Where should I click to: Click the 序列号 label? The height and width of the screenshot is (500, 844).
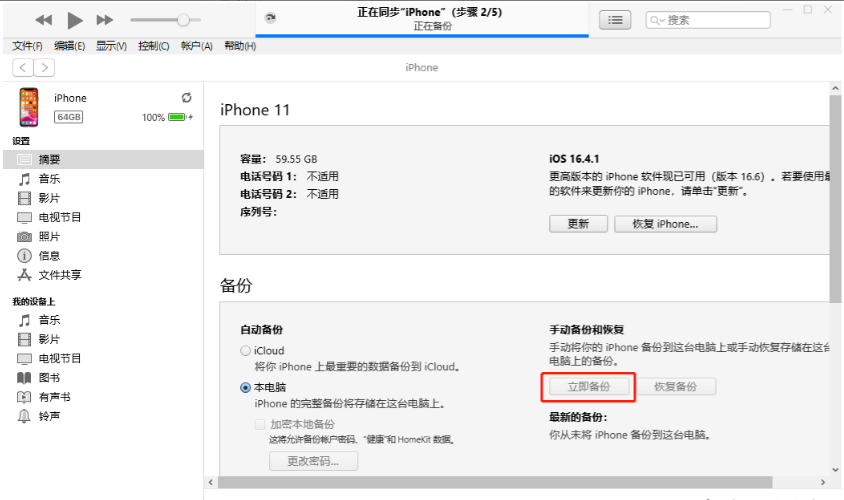258,212
